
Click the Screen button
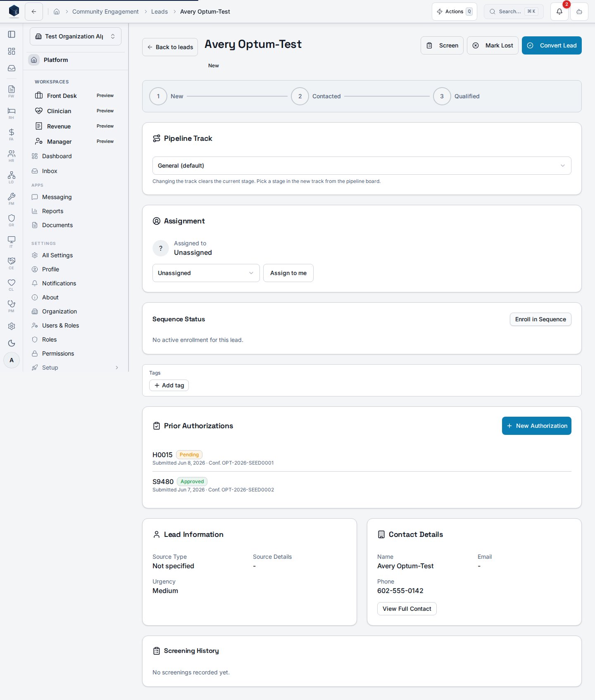[x=442, y=45]
